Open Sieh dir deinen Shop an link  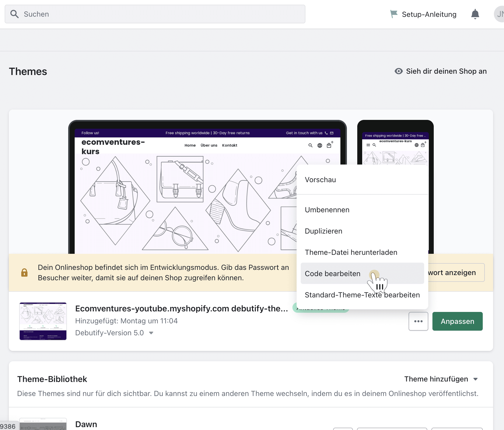446,71
